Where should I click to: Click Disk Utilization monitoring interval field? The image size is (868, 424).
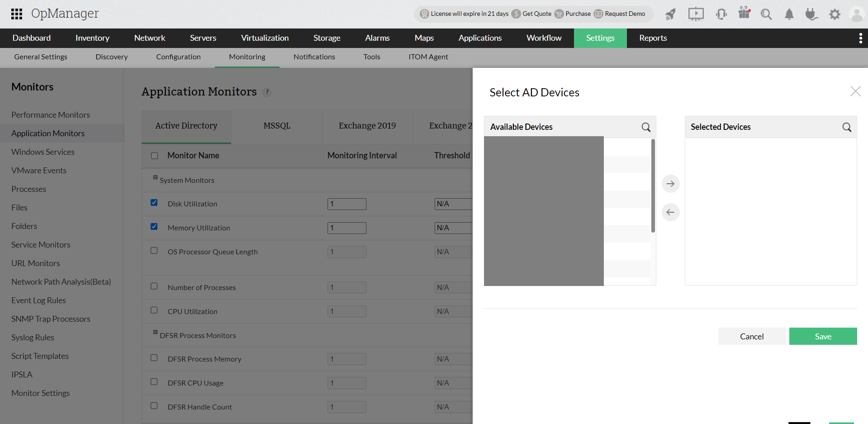[347, 204]
